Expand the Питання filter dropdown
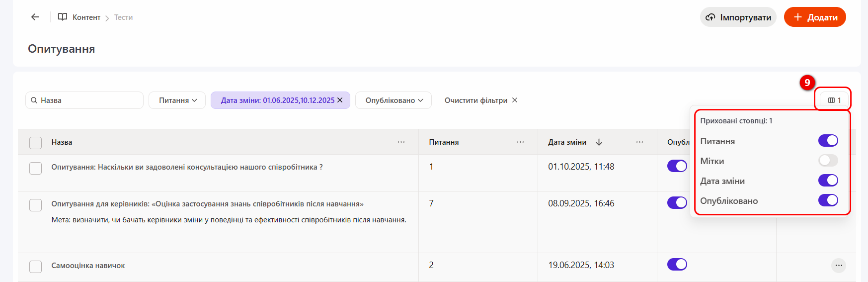Screen dimensions: 868x282 [177, 100]
